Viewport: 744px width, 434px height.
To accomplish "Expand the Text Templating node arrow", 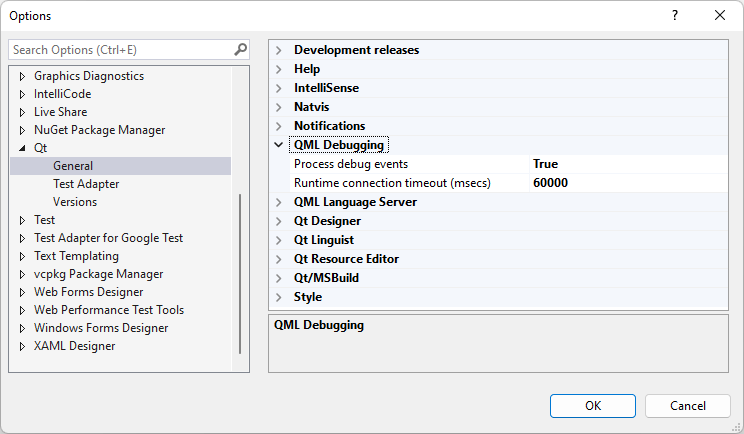I will 22,256.
